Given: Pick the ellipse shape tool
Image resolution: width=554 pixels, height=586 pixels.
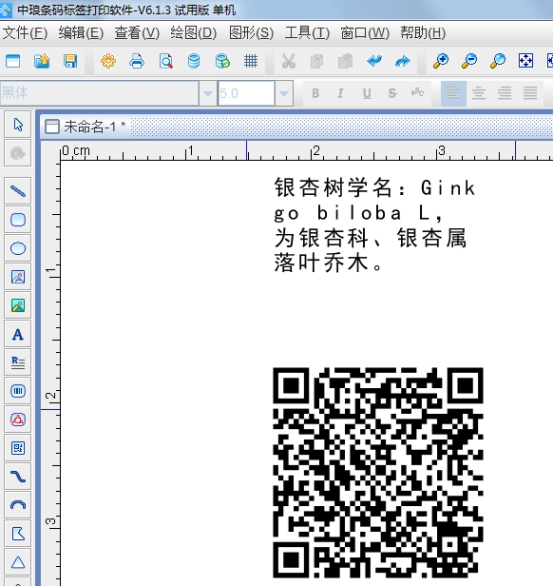Looking at the screenshot, I should pos(18,248).
